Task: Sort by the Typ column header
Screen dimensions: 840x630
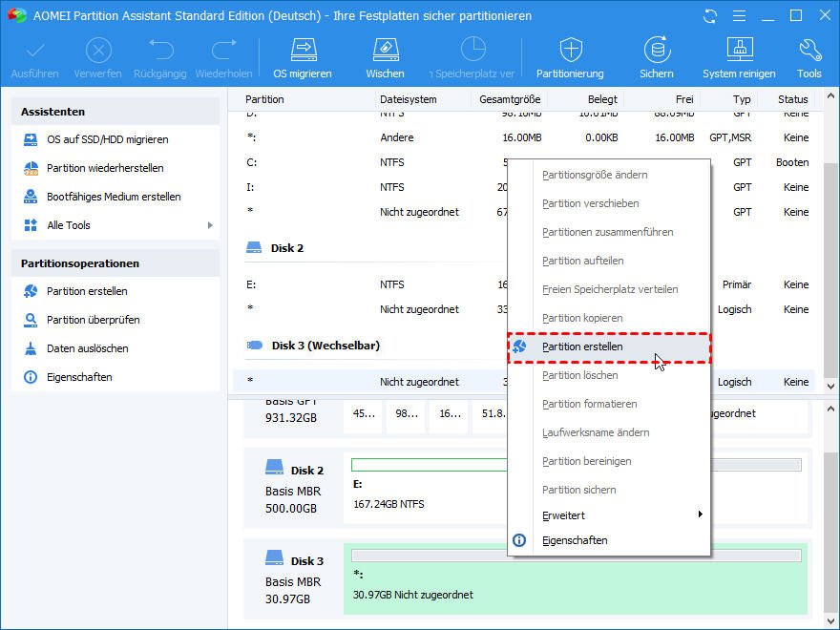Action: 742,99
